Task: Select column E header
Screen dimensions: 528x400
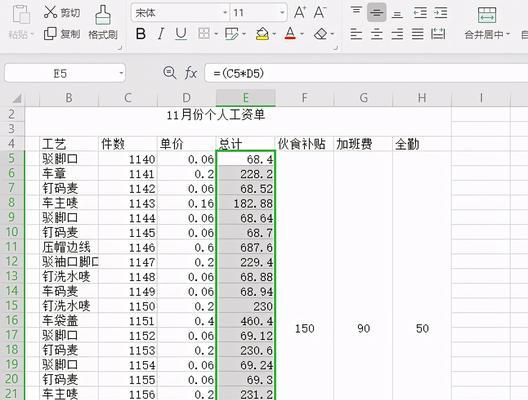Action: (x=245, y=98)
